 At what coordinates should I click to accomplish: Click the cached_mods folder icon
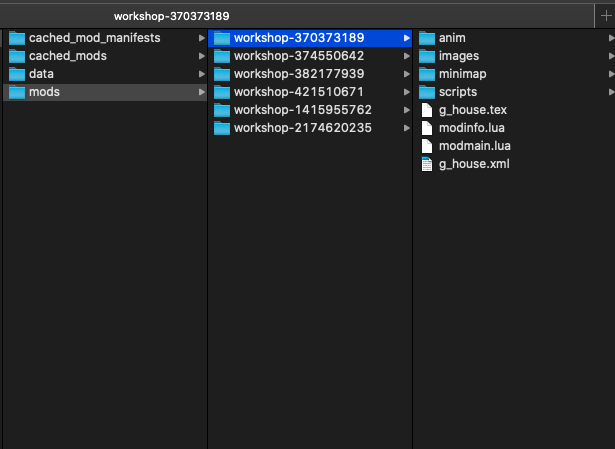(17, 56)
